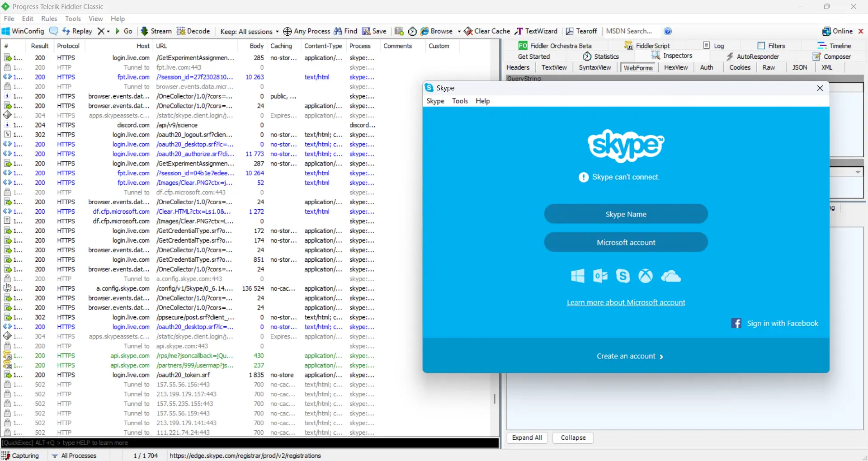Click the Replay sessions button
Image resolution: width=868 pixels, height=461 pixels.
point(77,31)
